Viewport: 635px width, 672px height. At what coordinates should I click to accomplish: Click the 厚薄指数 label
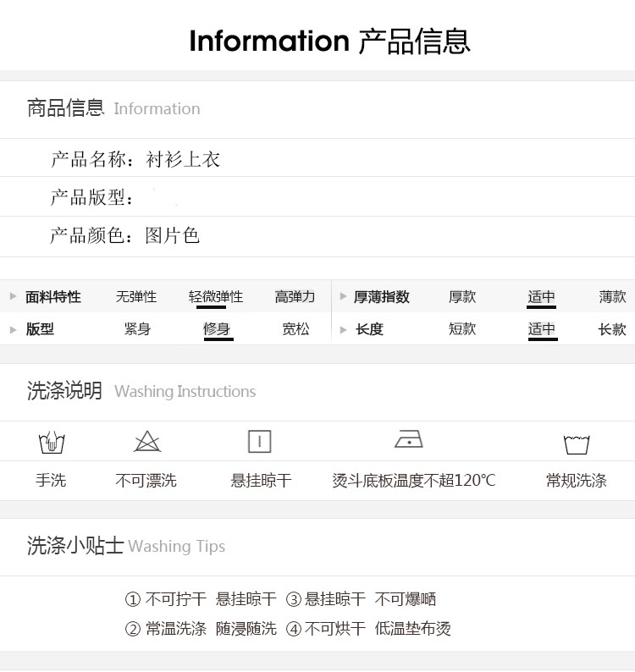tap(382, 296)
